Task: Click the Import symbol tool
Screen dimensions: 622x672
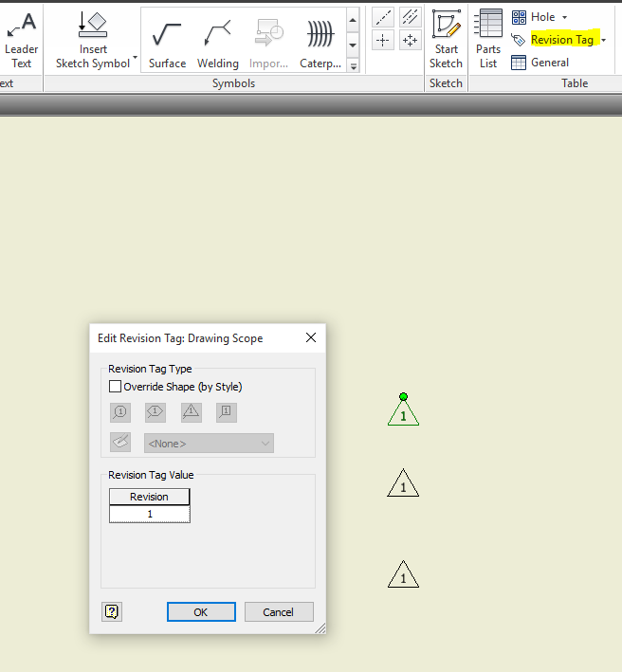Action: pos(268,45)
